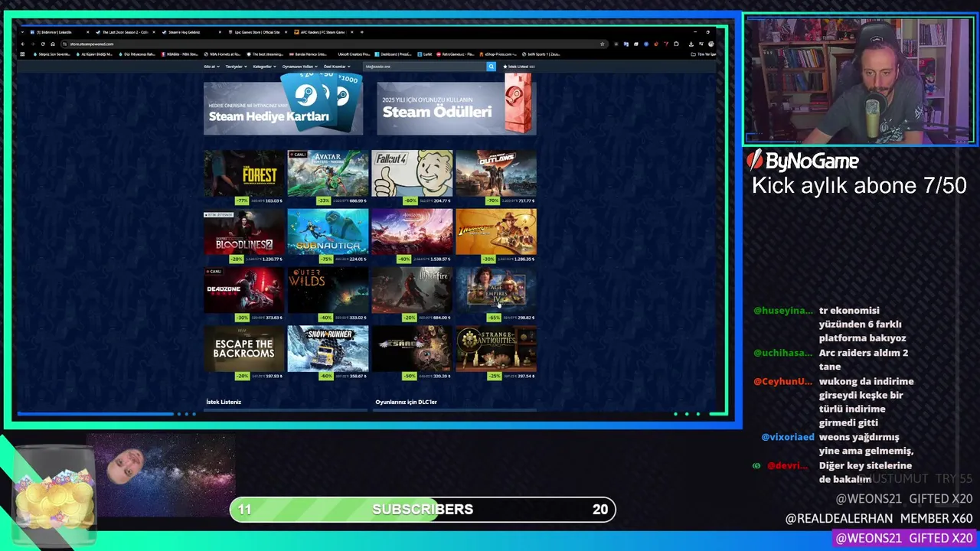980x551 pixels.
Task: Bookmark this page with the star icon
Action: pyautogui.click(x=602, y=44)
